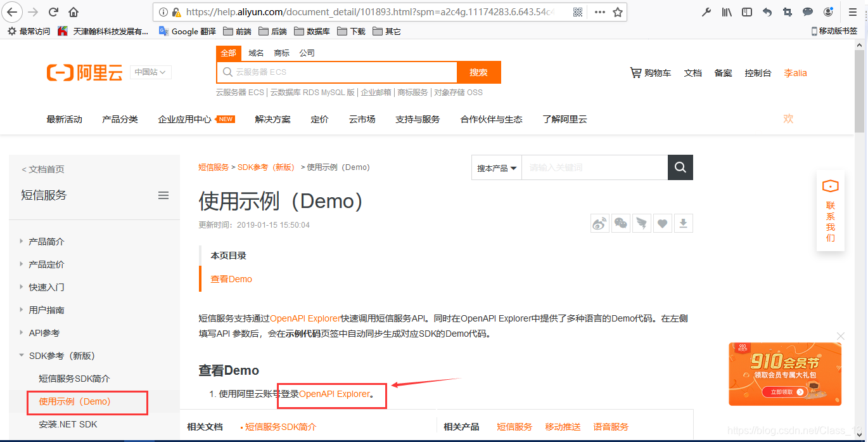Open the 联系我们 contact widget
This screenshot has height=442, width=868.
click(x=831, y=211)
